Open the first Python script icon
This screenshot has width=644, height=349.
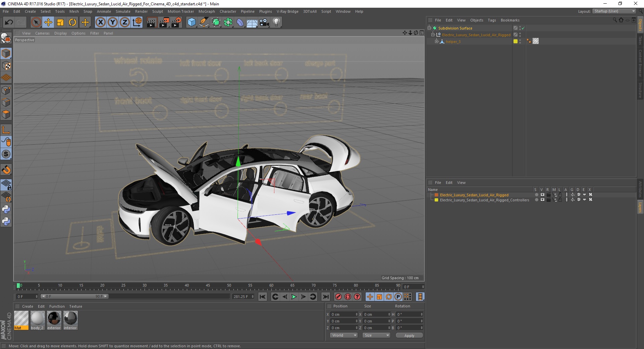(6, 209)
